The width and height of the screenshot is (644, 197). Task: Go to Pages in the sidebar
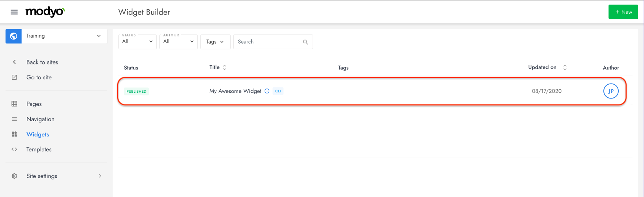point(34,104)
